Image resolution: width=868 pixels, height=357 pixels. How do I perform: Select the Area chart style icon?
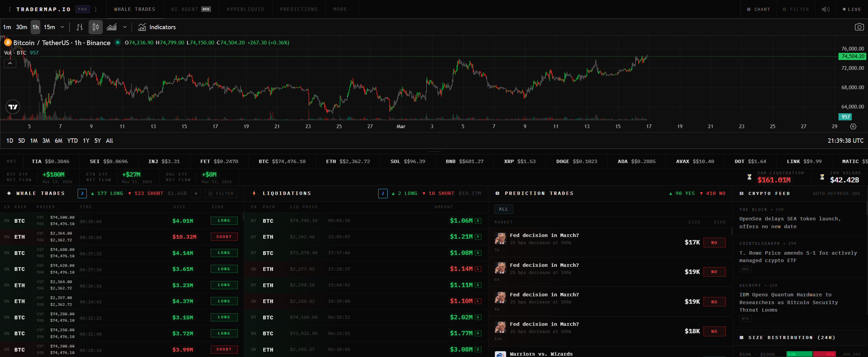112,27
